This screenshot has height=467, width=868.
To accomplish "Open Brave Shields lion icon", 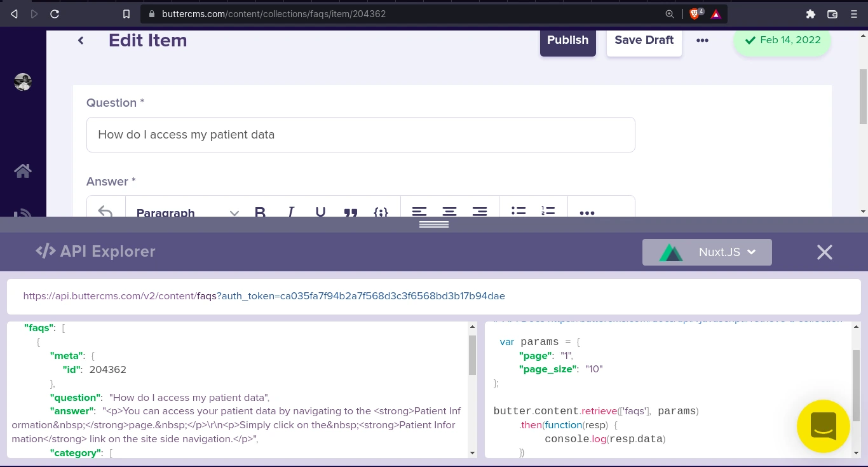I will click(696, 13).
